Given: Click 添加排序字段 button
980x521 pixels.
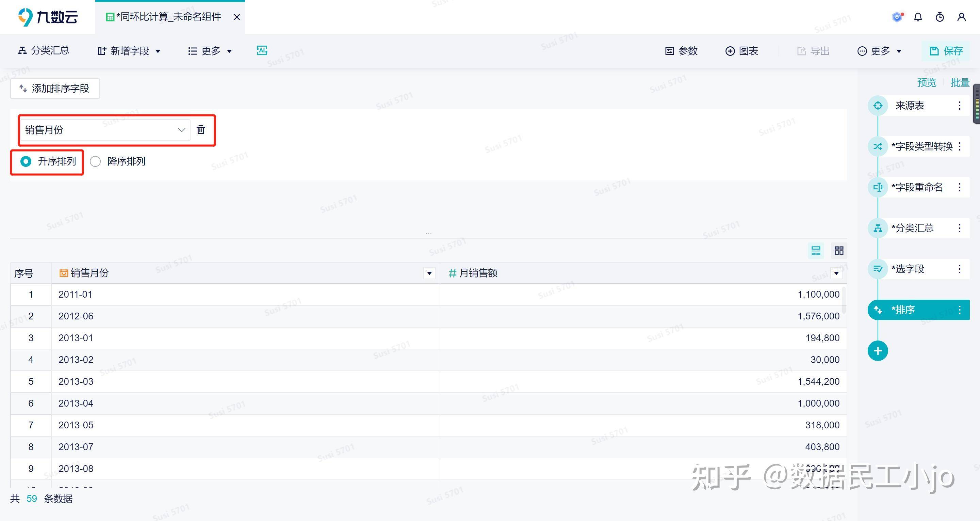Looking at the screenshot, I should (55, 89).
